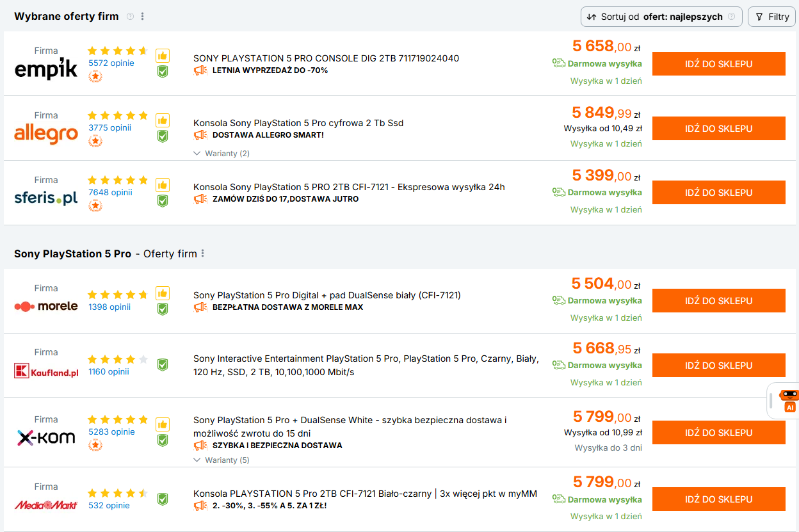This screenshot has width=799, height=532.
Task: Click the thumbs-up badge in empik row
Action: tap(163, 56)
